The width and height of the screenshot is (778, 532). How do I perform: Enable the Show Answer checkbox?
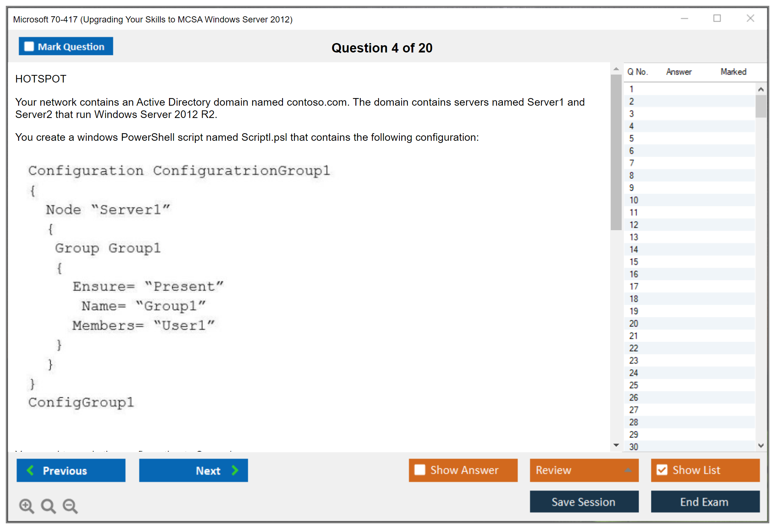420,470
